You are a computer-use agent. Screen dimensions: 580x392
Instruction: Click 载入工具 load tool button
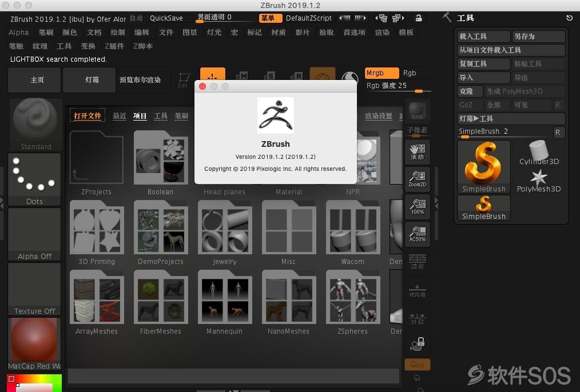[x=484, y=36]
